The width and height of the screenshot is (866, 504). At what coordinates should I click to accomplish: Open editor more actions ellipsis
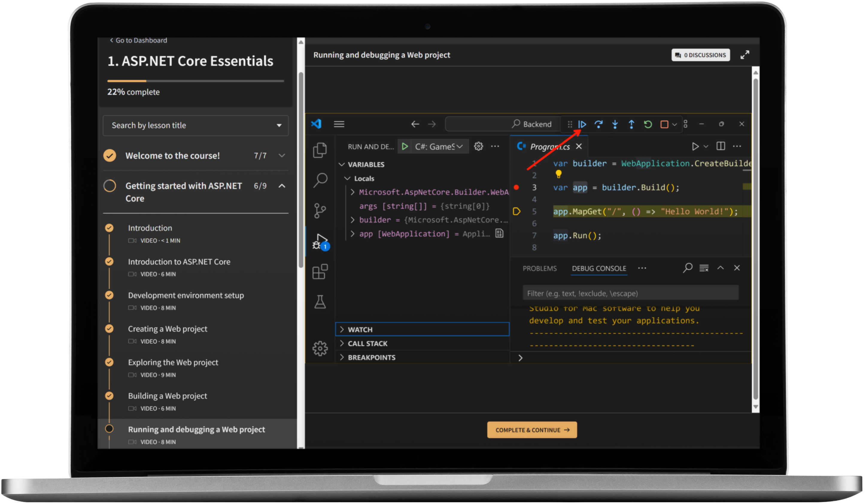[x=737, y=146]
